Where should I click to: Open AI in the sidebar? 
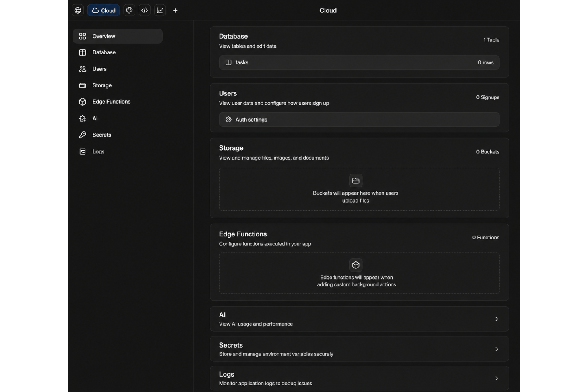tap(118, 118)
